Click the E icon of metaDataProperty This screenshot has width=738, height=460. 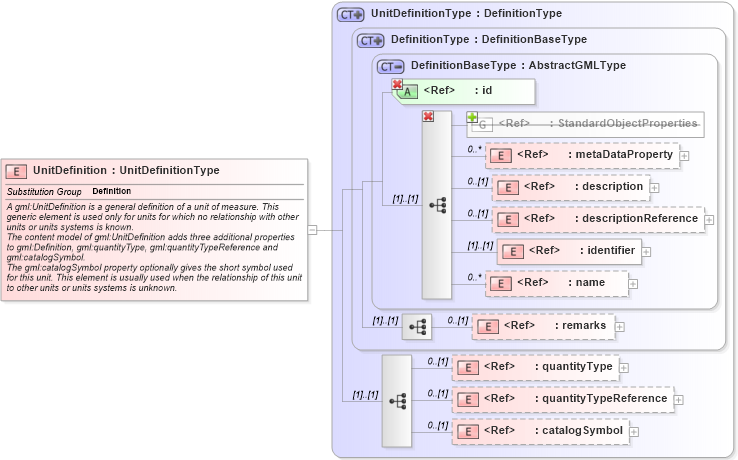click(501, 156)
